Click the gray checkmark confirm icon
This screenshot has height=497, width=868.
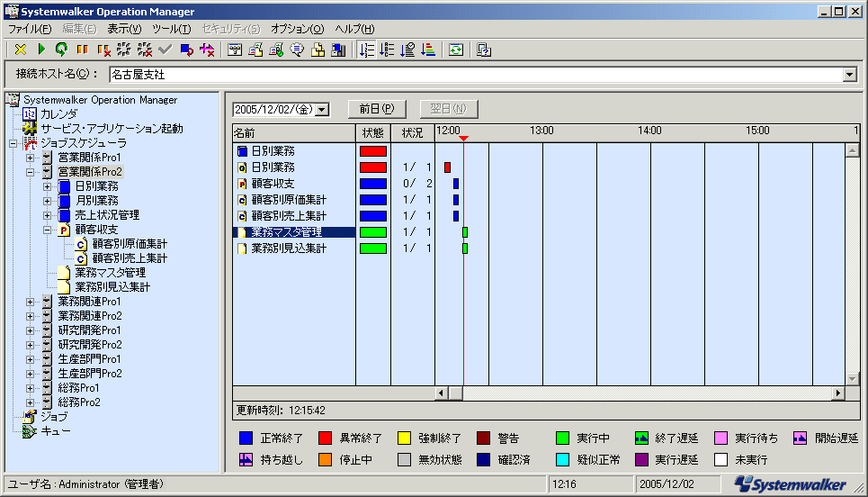[165, 50]
